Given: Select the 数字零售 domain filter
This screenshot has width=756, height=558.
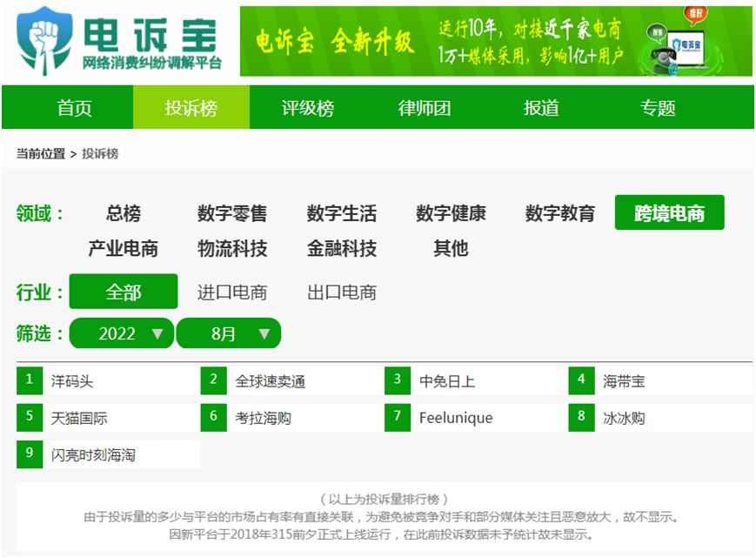Looking at the screenshot, I should [x=232, y=213].
